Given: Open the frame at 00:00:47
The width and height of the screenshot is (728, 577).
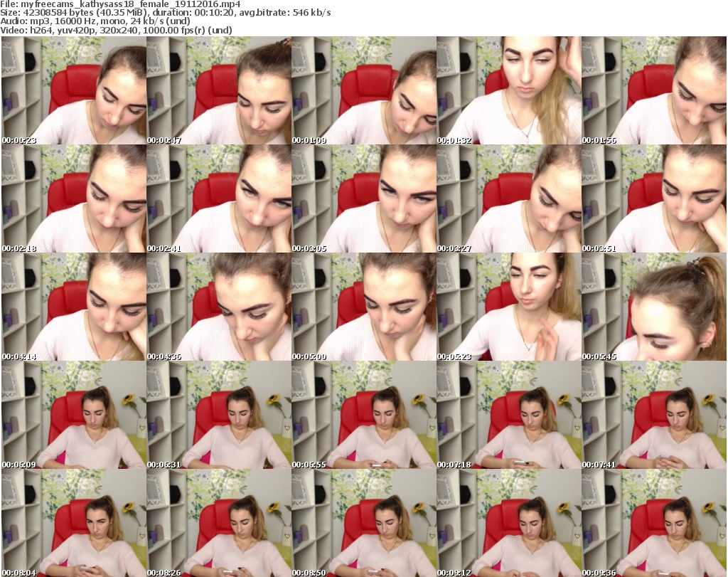Looking at the screenshot, I should [x=219, y=90].
